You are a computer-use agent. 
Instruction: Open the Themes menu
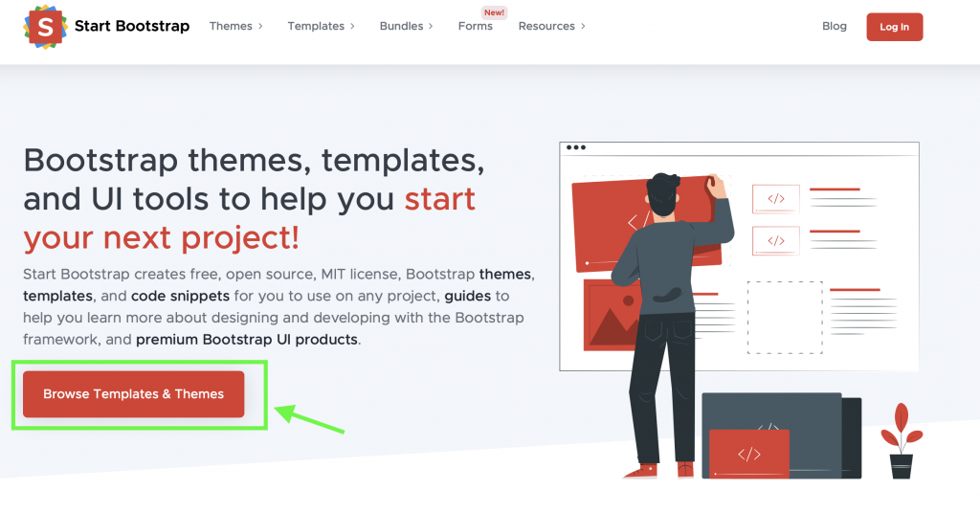click(x=231, y=26)
